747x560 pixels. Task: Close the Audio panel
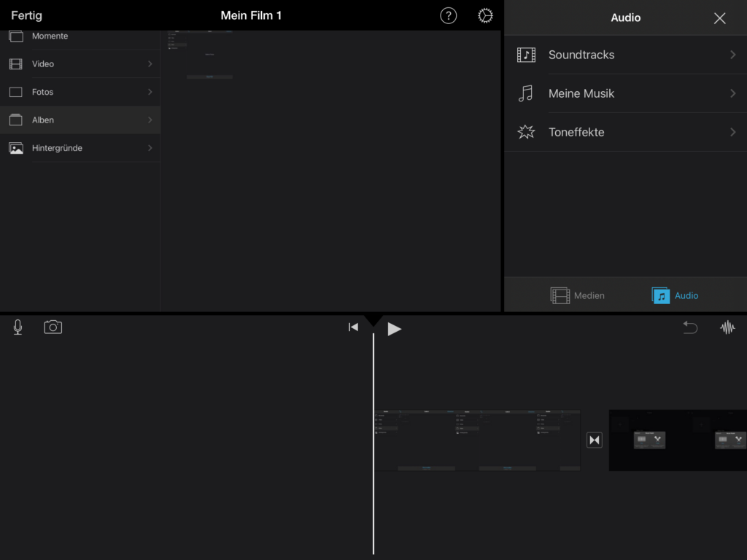tap(719, 18)
